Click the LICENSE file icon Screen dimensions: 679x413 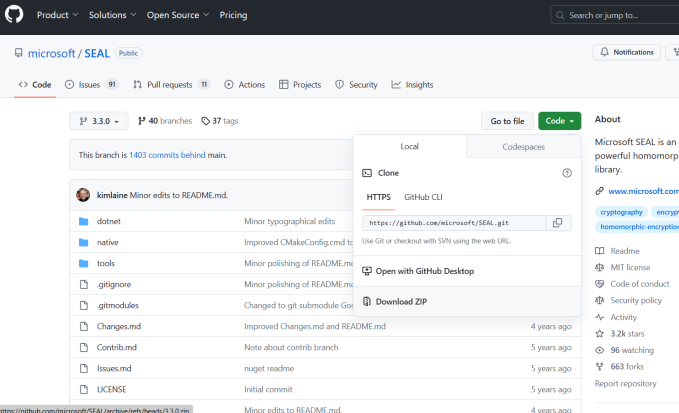84,390
